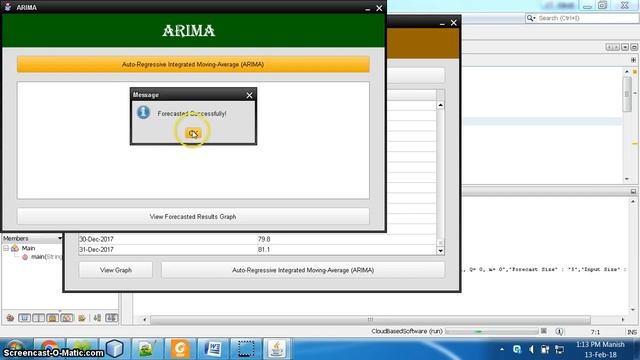Click editor vertical scrollbar down arrow

(627, 179)
